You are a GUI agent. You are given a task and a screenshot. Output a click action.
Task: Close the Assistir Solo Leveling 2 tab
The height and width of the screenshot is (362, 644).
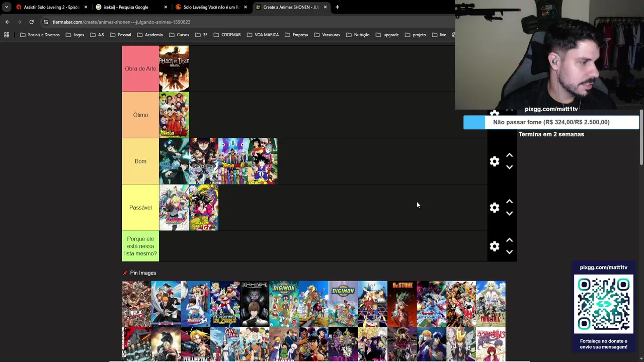point(86,7)
